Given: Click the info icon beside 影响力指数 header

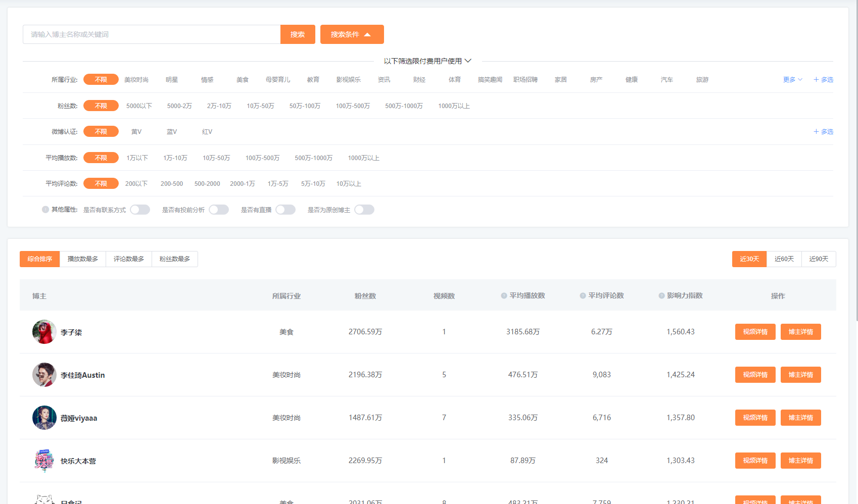Looking at the screenshot, I should pos(661,296).
